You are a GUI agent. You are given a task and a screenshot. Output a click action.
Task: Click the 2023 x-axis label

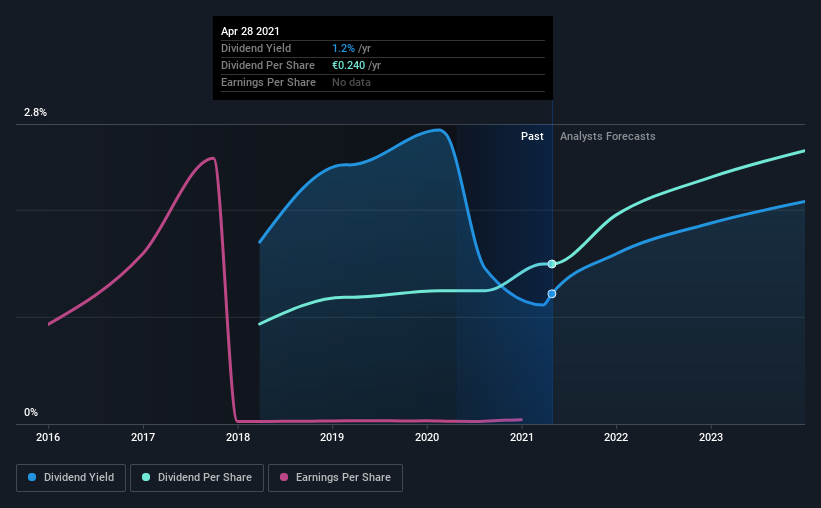pos(711,437)
